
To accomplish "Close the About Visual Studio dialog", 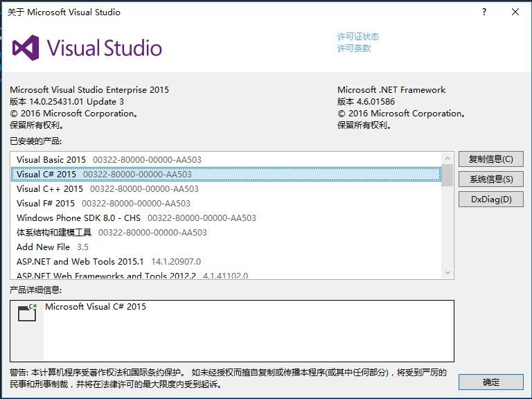I will point(515,12).
